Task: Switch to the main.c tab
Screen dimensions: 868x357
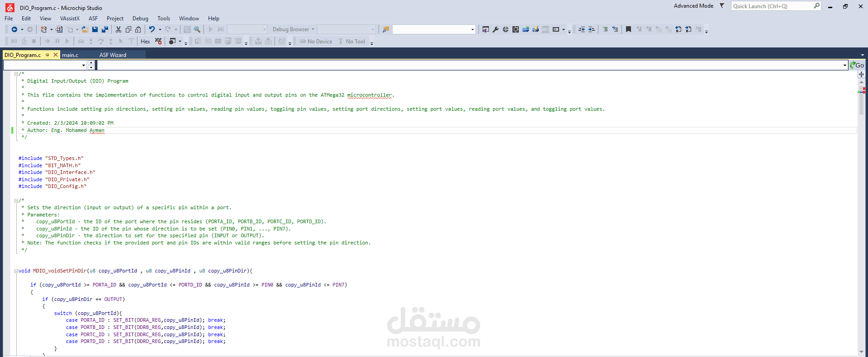Action: tap(70, 55)
